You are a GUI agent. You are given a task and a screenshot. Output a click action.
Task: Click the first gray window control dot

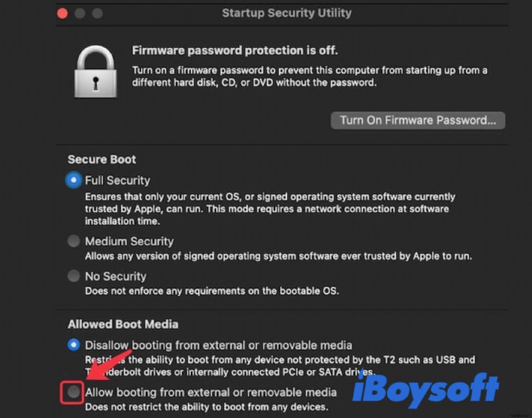click(x=80, y=13)
